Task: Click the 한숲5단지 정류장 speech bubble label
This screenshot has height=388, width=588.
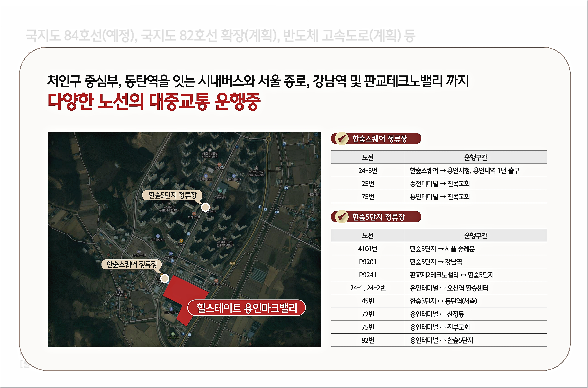Action: coord(172,195)
